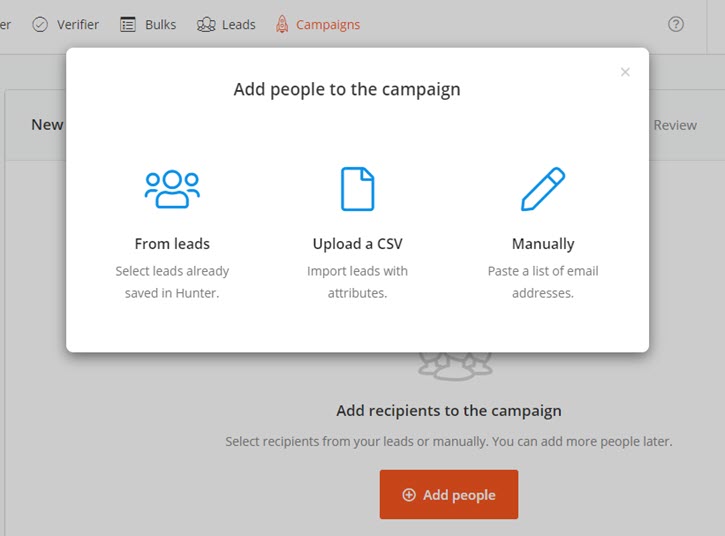The height and width of the screenshot is (536, 725).
Task: Switch to the Campaigns navigation label
Action: pyautogui.click(x=328, y=25)
